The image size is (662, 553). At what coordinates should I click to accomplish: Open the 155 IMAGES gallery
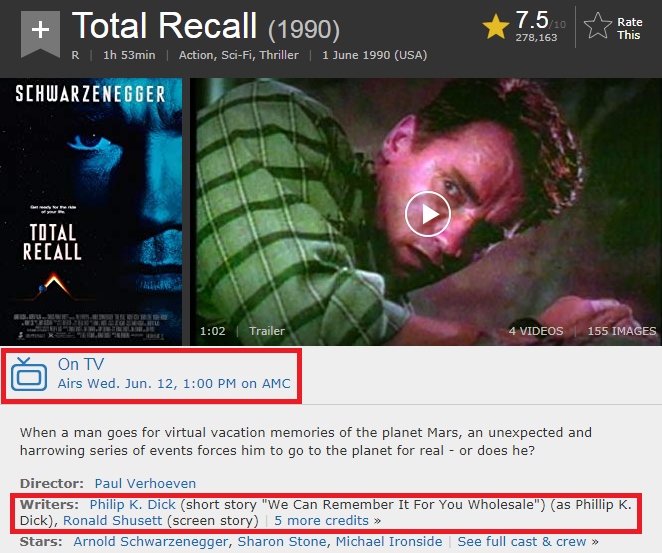(622, 331)
